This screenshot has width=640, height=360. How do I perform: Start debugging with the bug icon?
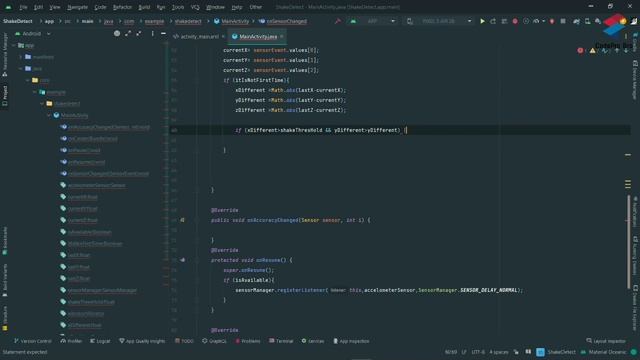click(515, 21)
